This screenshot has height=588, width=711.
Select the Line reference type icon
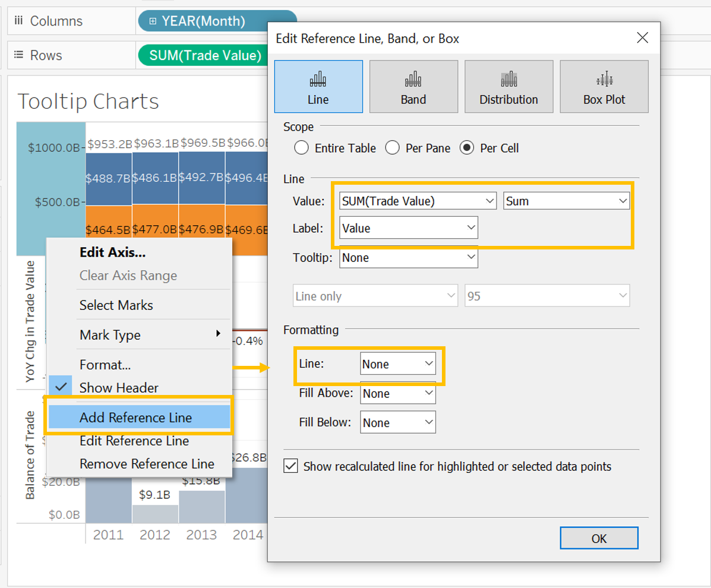point(318,80)
